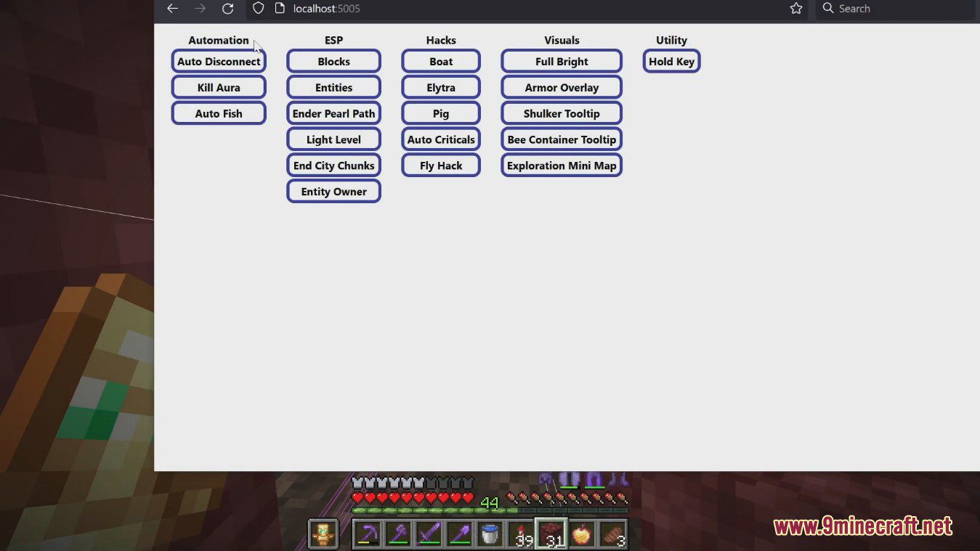980x551 pixels.
Task: Toggle Auto Criticals
Action: click(441, 140)
